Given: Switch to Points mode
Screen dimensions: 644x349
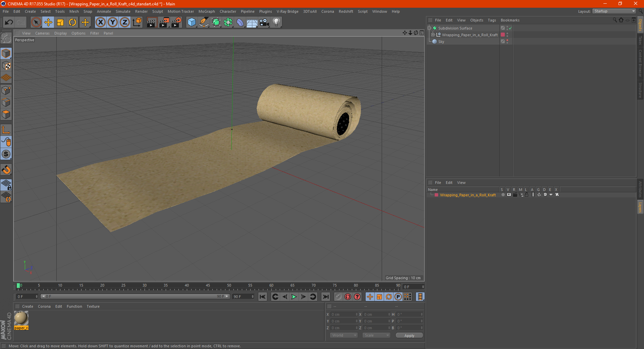Looking at the screenshot, I should coord(6,90).
